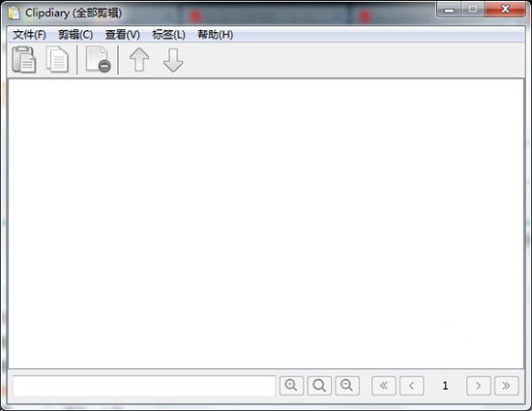
Task: Close the Clipdiary window
Action: click(505, 10)
